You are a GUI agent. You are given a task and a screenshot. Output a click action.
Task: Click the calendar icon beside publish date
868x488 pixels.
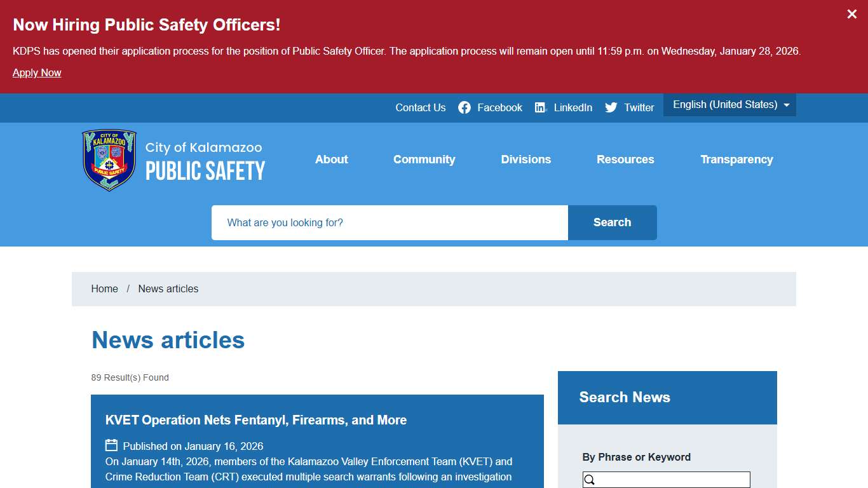point(112,445)
